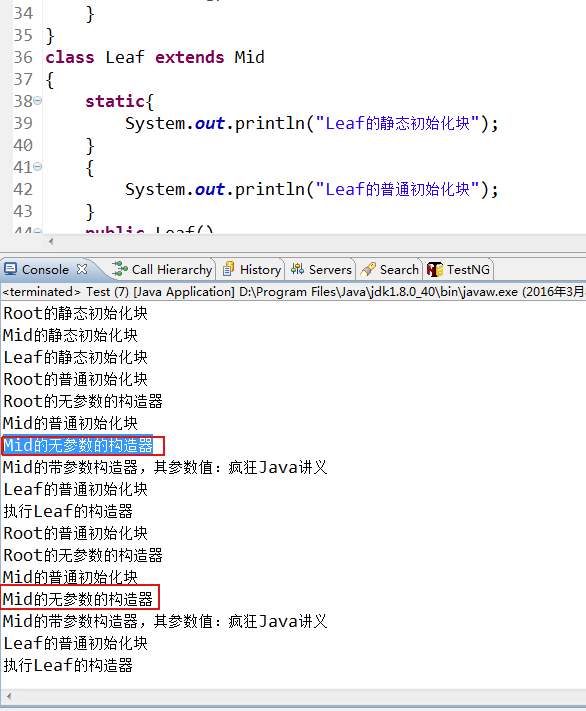Click the class Leaf extends Mid line
This screenshot has width=586, height=711.
coord(155,58)
